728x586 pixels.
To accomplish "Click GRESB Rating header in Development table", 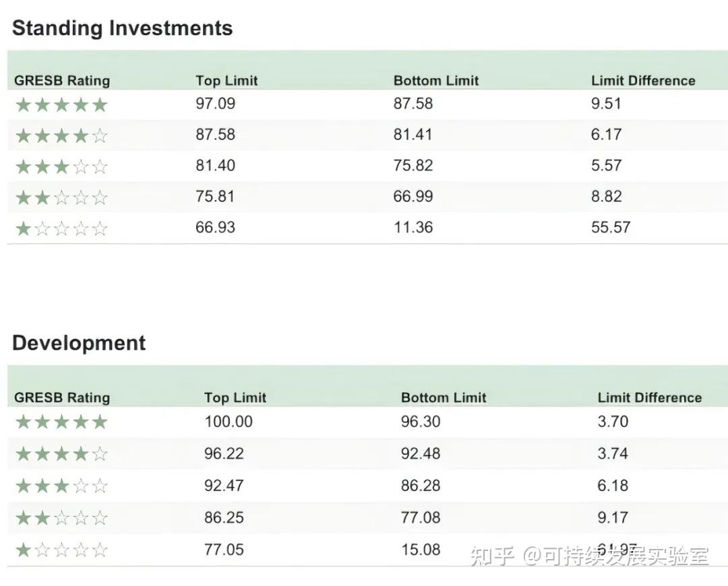I will pos(62,397).
